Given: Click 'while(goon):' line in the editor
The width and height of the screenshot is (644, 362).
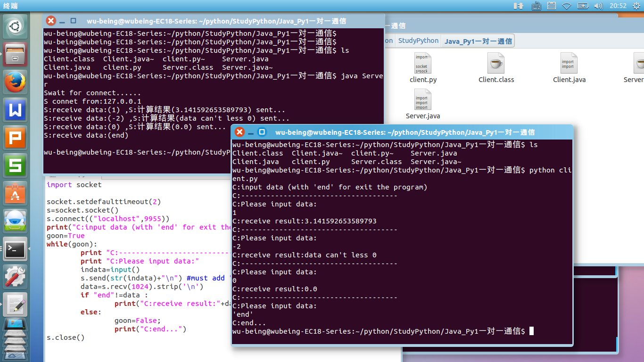Looking at the screenshot, I should click(x=72, y=244).
